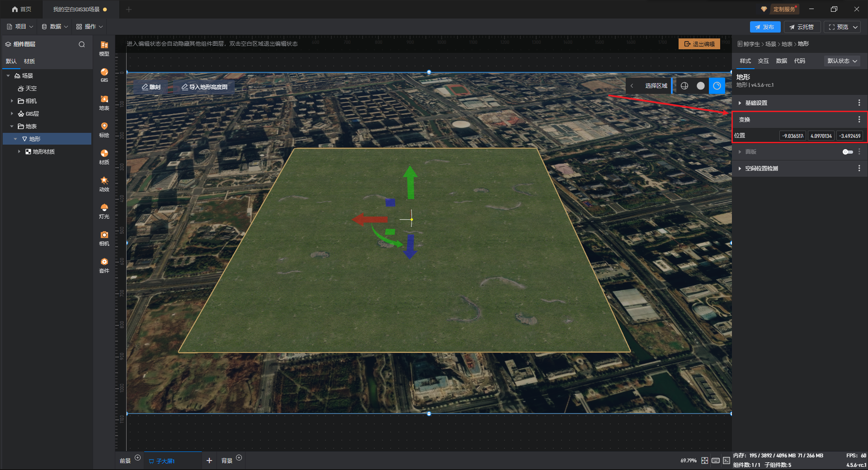Screen dimensions: 868x470
Task: Expand the 相机 folder in the layer tree
Action: (x=12, y=101)
